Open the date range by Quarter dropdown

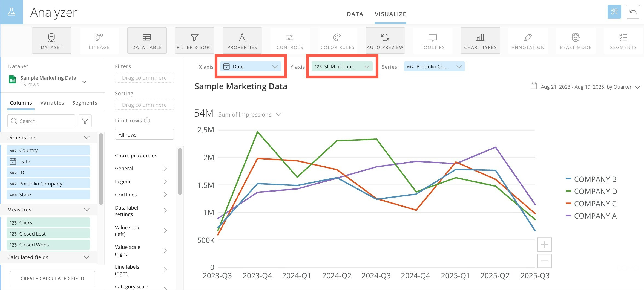(585, 87)
